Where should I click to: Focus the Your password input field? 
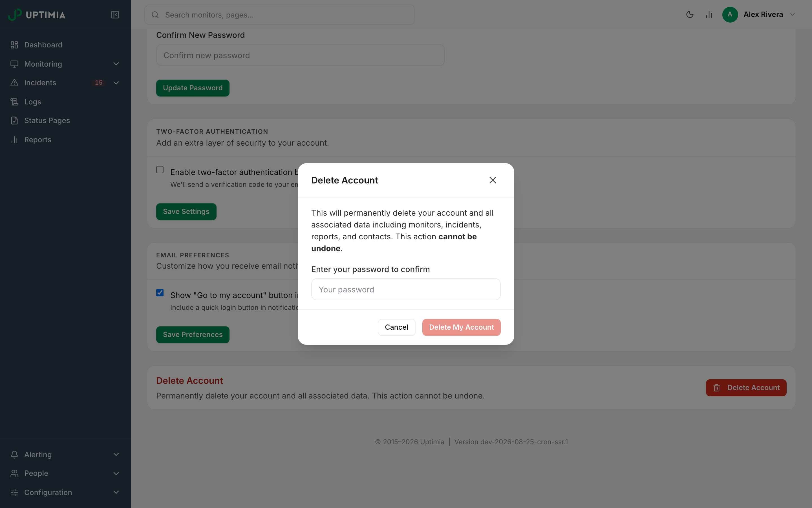(406, 289)
